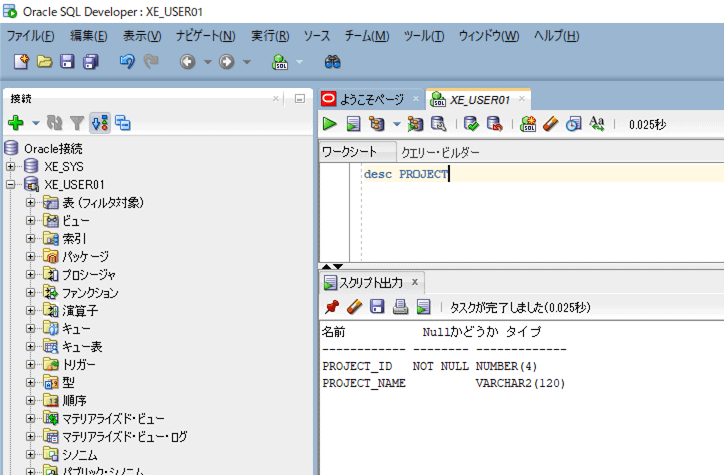Click the schema browser icon in connections toolbar

click(122, 123)
